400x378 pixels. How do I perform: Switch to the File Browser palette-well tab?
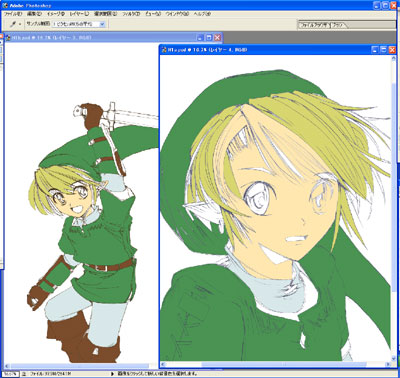[x=315, y=25]
